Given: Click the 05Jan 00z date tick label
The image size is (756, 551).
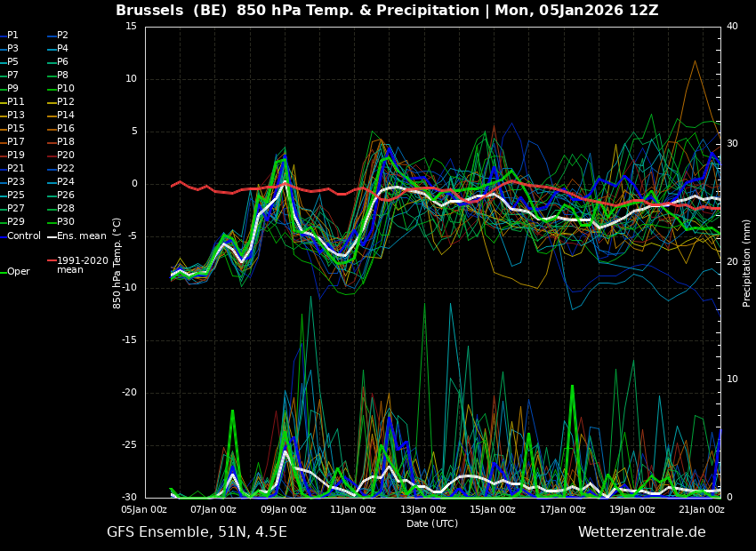Looking at the screenshot, I should click(x=144, y=509).
